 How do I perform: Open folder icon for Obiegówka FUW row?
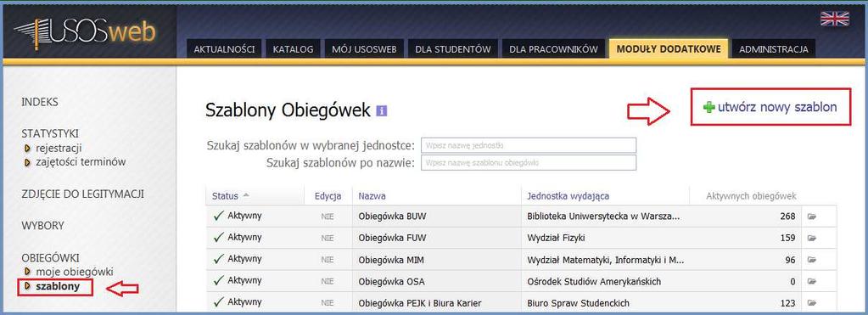(812, 238)
